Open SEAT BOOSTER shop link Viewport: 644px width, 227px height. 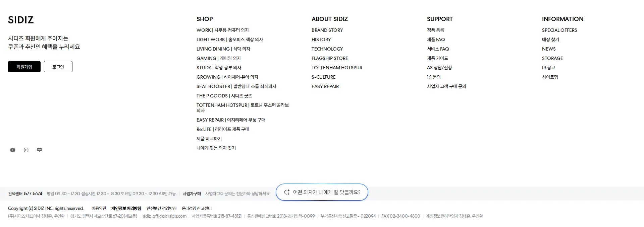[236, 86]
